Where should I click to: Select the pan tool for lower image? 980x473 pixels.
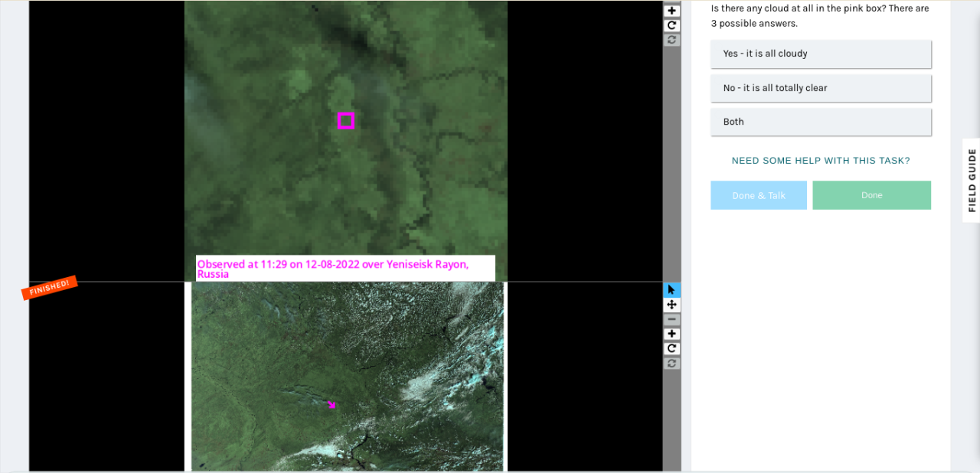pyautogui.click(x=671, y=305)
